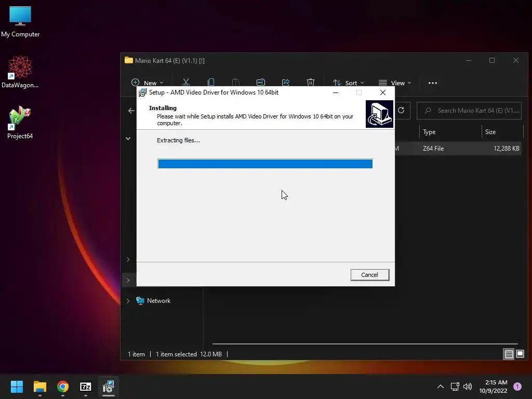532x399 pixels.
Task: Open the View dropdown in Explorer
Action: (x=395, y=83)
